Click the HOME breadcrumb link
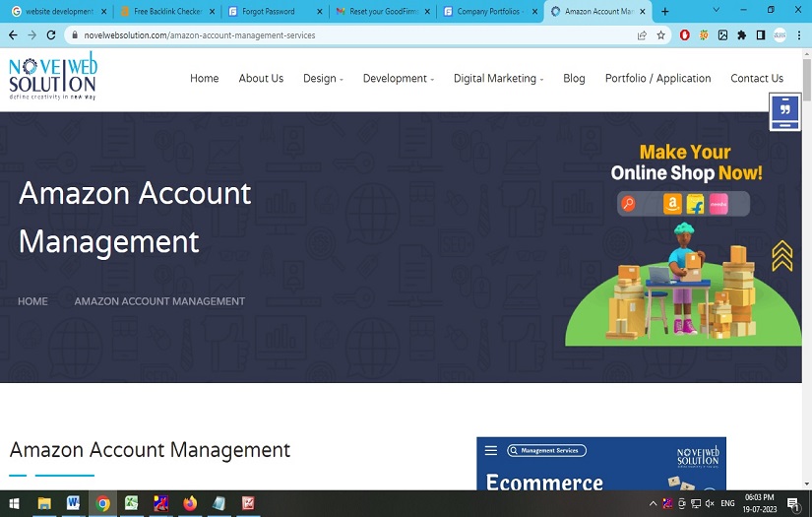Image resolution: width=812 pixels, height=517 pixels. pos(32,301)
